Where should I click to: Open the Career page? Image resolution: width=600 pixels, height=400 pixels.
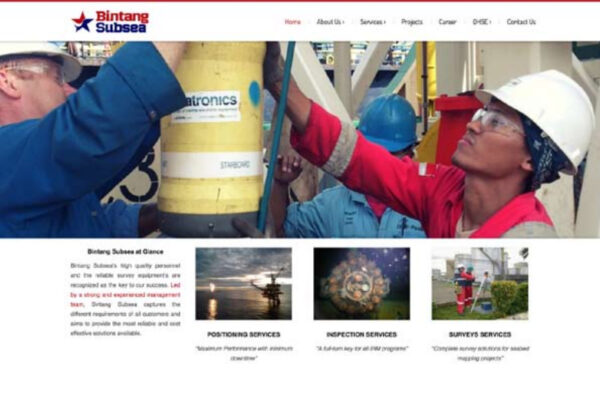[x=447, y=22]
